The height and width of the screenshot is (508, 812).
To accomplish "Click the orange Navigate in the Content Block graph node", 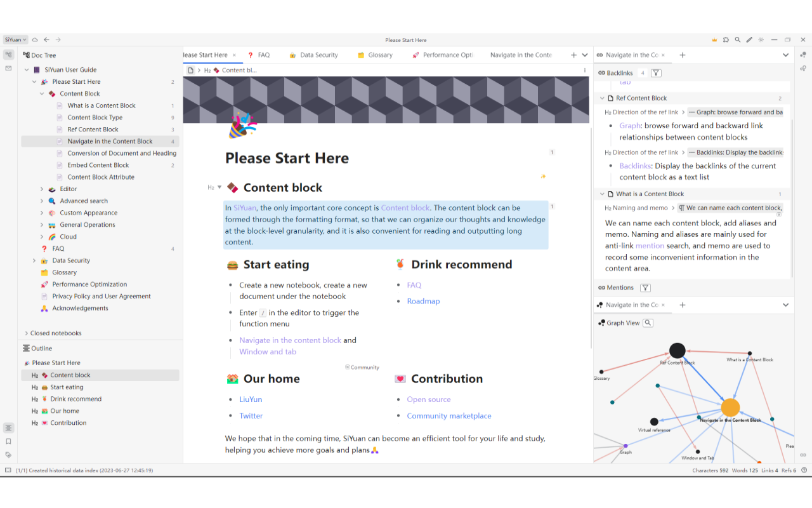I will pyautogui.click(x=730, y=408).
